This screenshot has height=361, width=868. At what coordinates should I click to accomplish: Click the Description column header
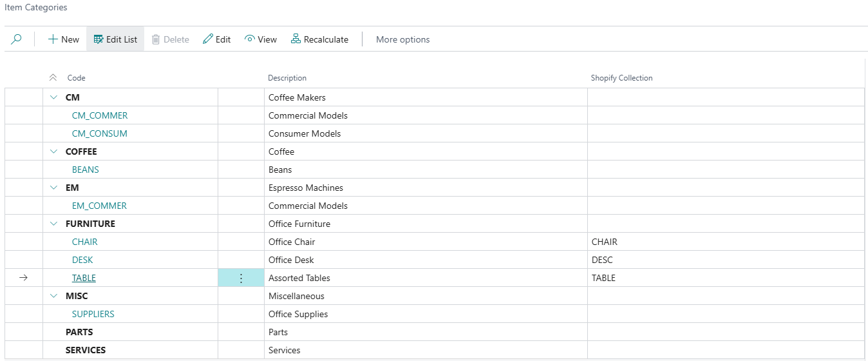click(287, 78)
